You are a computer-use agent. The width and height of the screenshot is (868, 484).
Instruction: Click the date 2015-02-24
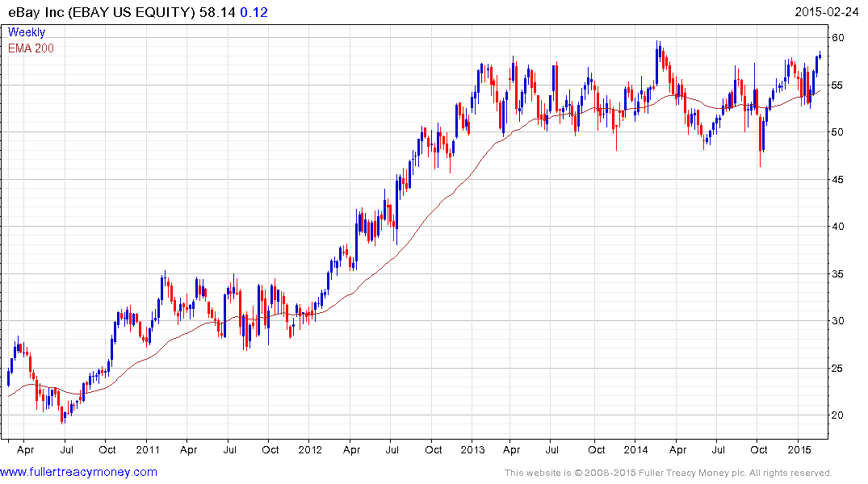point(827,11)
